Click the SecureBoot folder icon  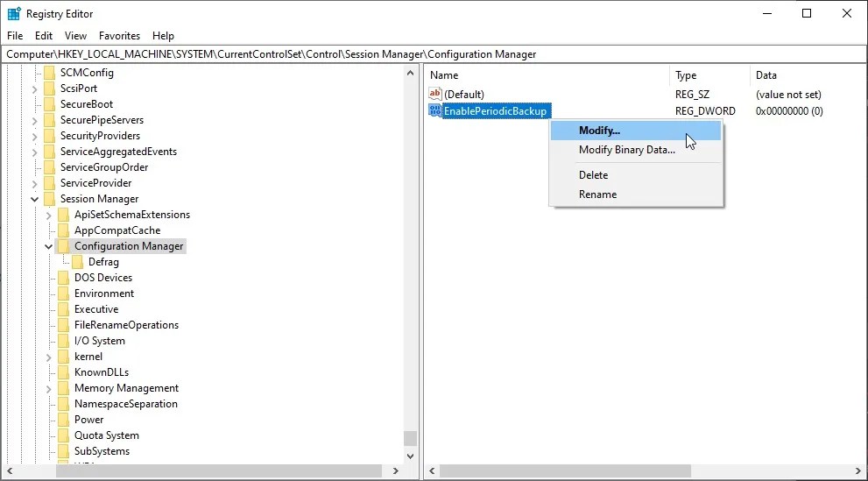pos(49,104)
